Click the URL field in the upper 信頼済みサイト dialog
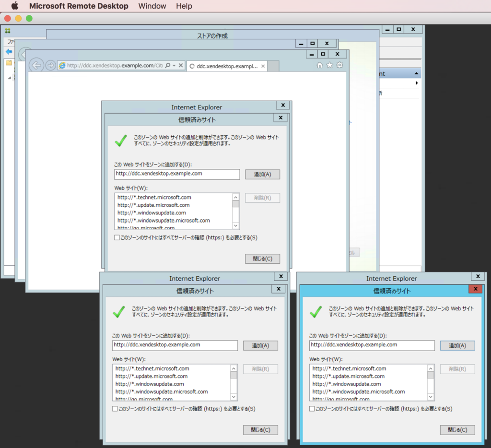The height and width of the screenshot is (448, 491). (x=177, y=174)
